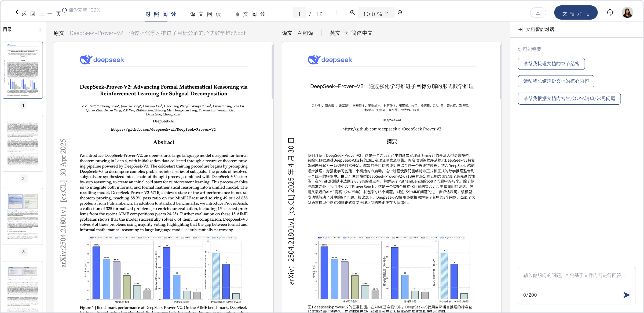Screen dimensions: 644x313
Task: Open the GitHub URL in translation
Action: click(391, 129)
